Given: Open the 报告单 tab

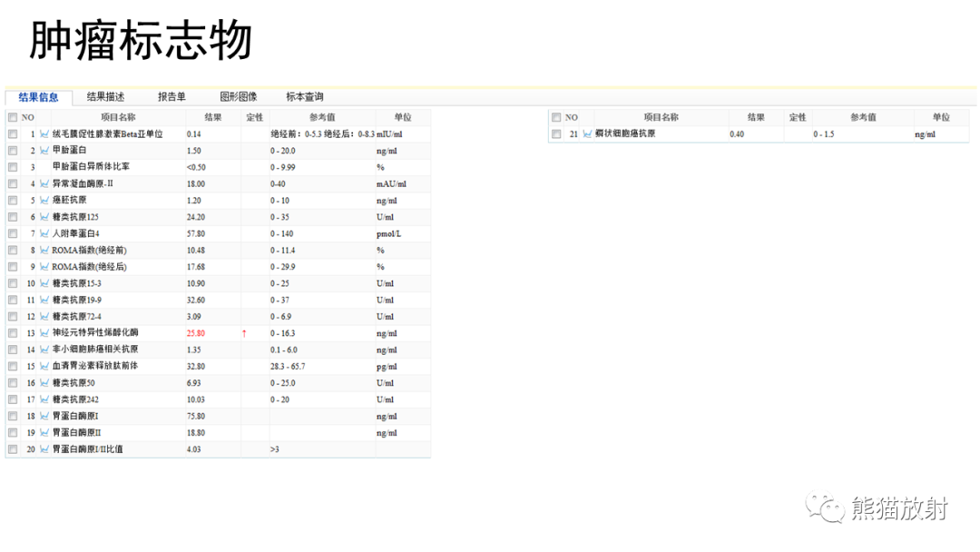Looking at the screenshot, I should [171, 97].
